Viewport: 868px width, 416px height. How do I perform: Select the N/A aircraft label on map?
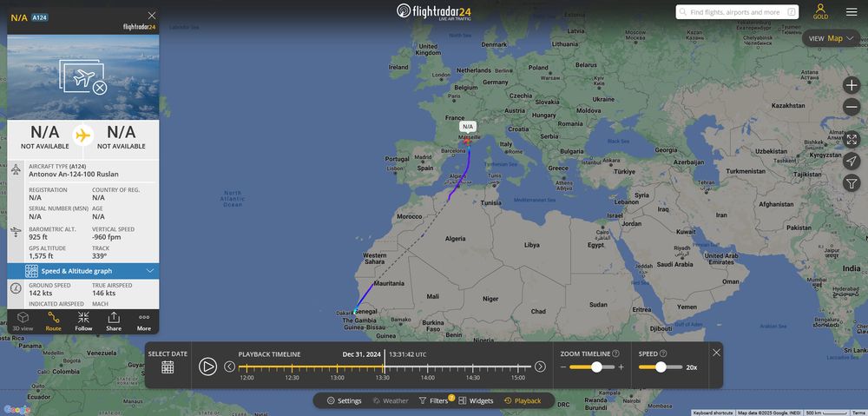[468, 126]
